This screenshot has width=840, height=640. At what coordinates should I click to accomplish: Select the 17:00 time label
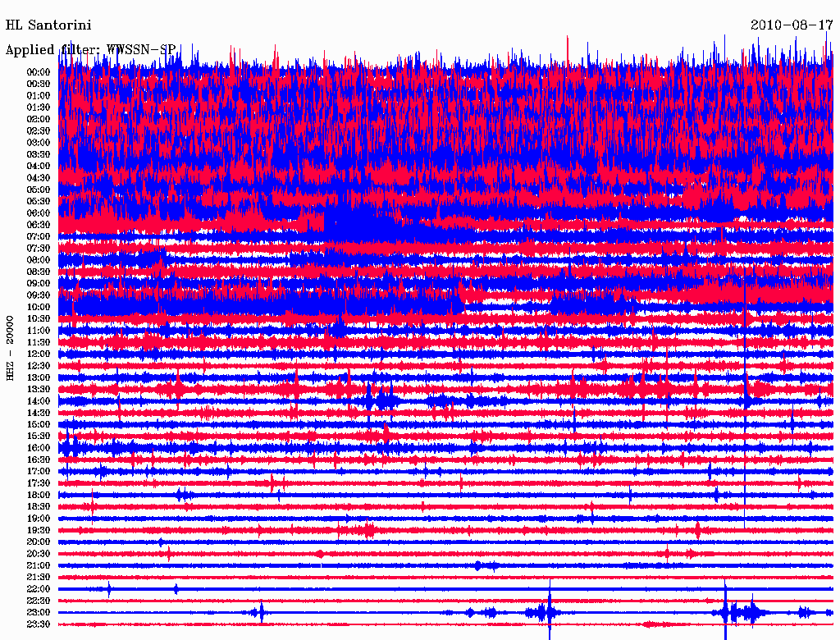click(39, 472)
